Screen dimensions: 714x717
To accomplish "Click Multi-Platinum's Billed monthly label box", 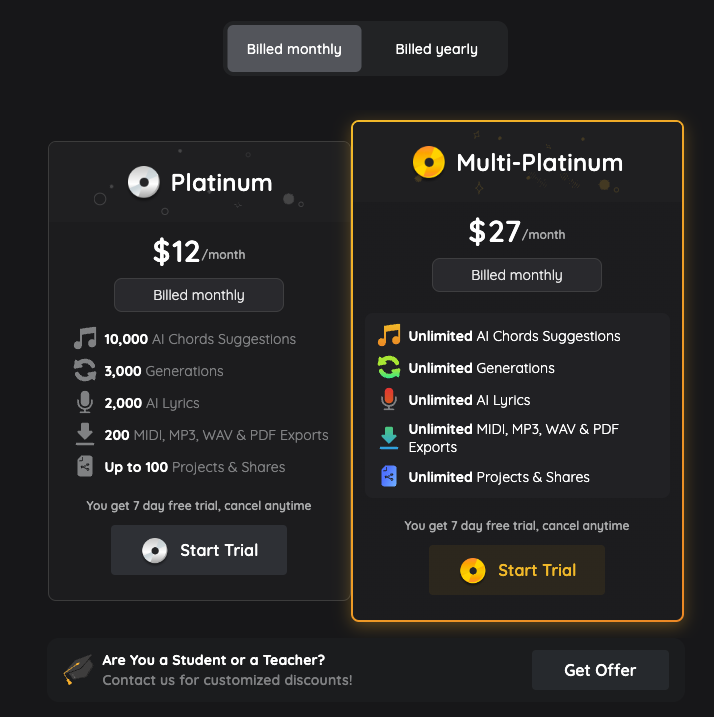I will click(517, 275).
